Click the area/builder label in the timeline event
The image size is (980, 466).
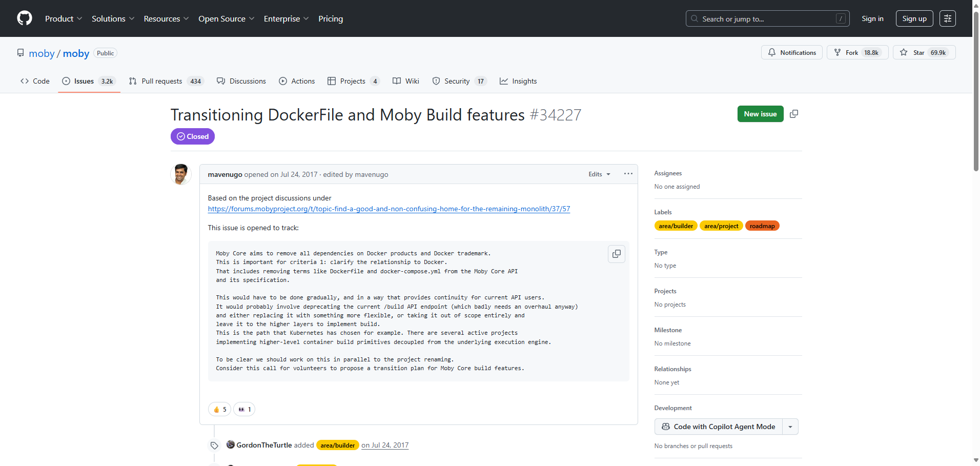(338, 445)
